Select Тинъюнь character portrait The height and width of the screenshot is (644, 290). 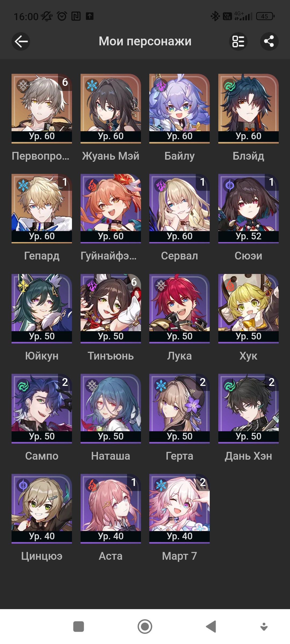pos(111,309)
